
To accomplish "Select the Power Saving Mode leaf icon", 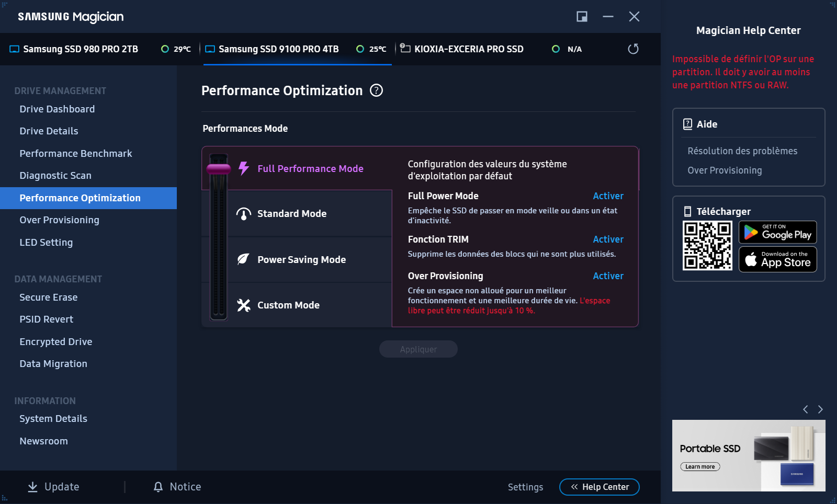I will point(243,259).
